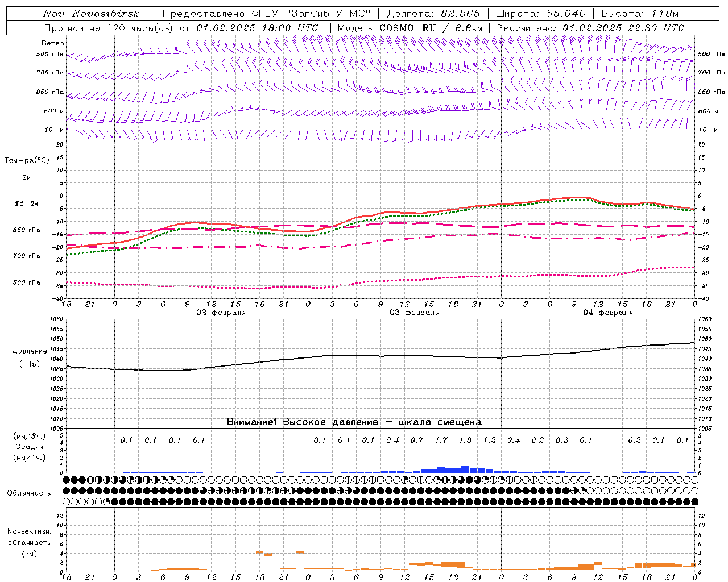
Task: Click the '500 гПа' temperature legend entry
Action: click(27, 282)
